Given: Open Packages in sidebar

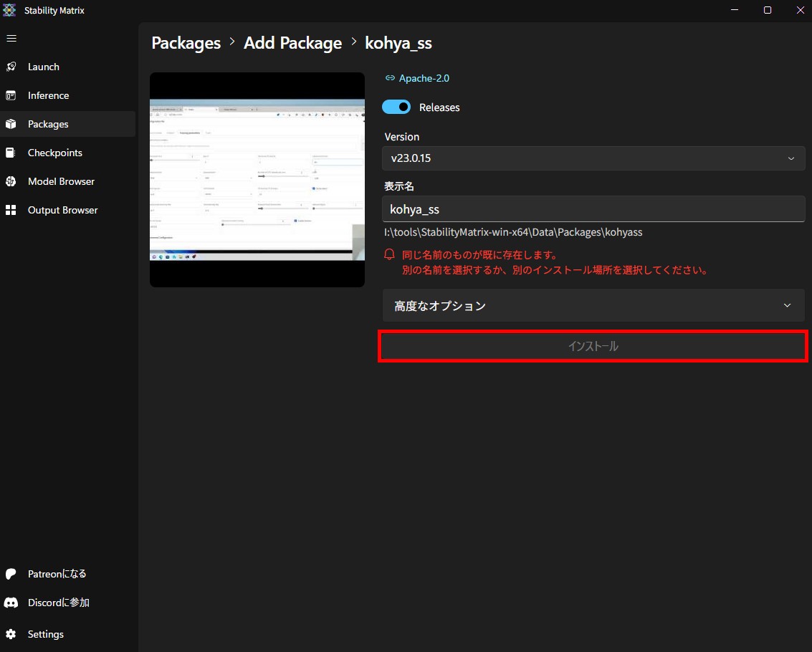Looking at the screenshot, I should [68, 124].
